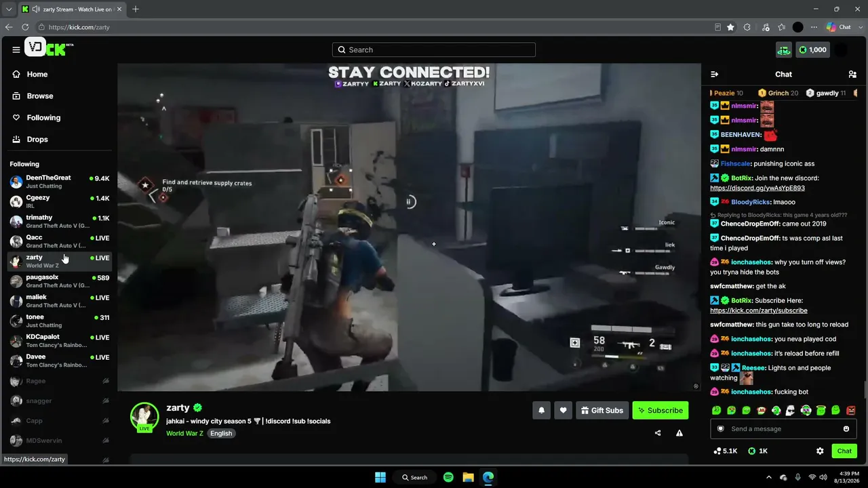868x488 pixels.
Task: Open chat user list icon
Action: point(852,75)
